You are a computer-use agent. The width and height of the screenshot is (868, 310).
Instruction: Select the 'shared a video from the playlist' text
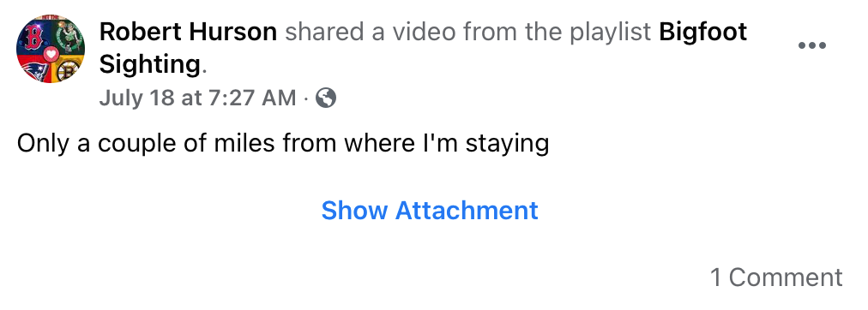pos(467,33)
